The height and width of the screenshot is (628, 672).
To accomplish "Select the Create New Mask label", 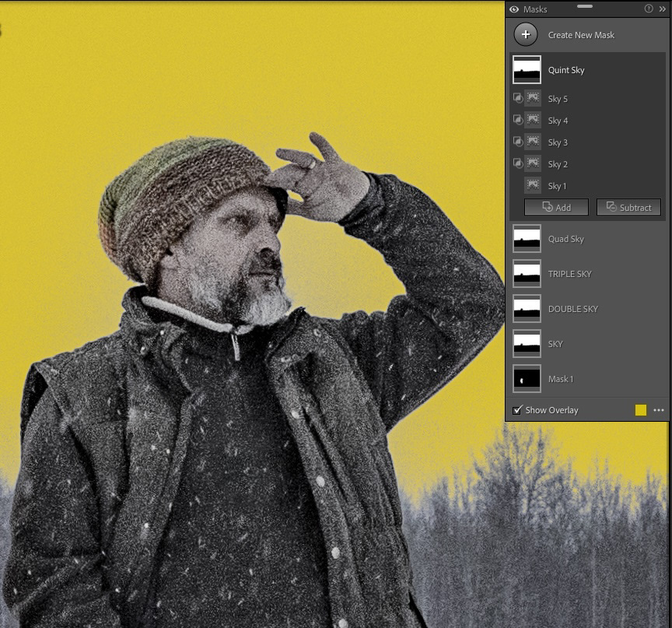I will pyautogui.click(x=581, y=35).
